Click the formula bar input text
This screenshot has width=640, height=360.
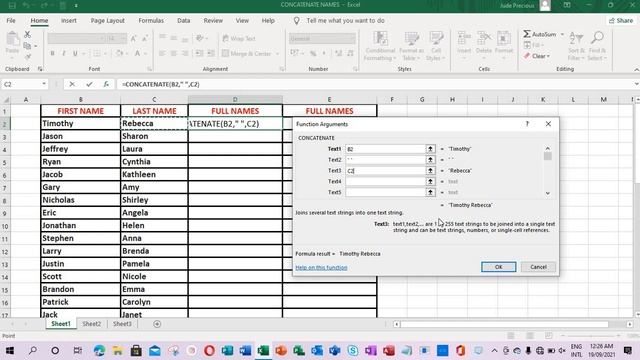[160, 84]
